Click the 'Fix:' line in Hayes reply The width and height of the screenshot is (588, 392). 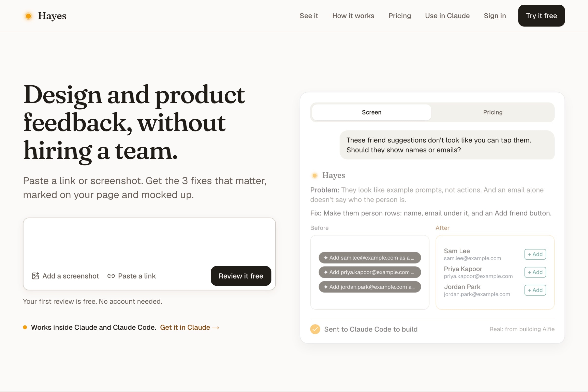point(431,213)
